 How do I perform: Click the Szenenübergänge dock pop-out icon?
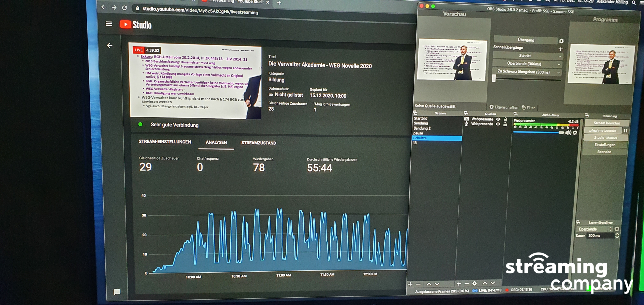tap(578, 222)
